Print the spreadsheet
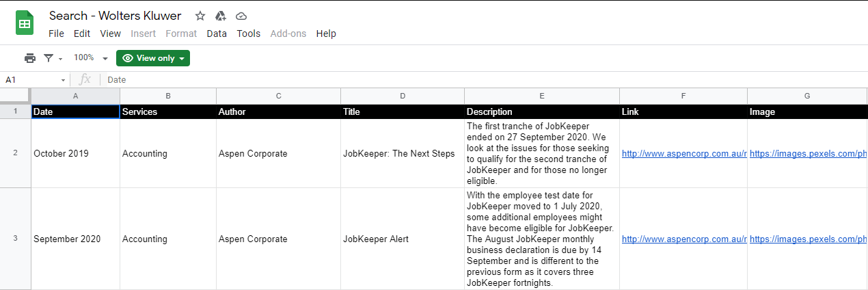Image resolution: width=868 pixels, height=290 pixels. (30, 58)
